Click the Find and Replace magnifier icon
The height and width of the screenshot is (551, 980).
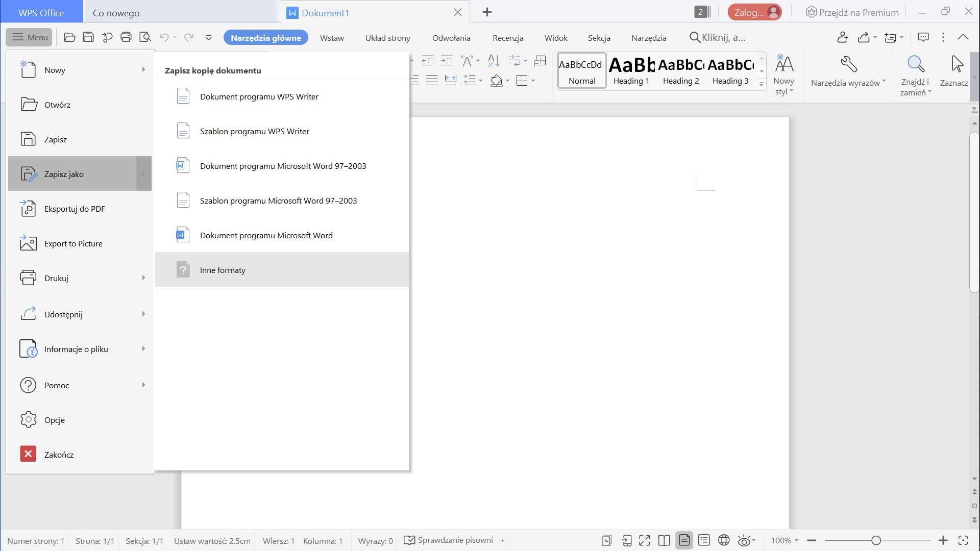pos(915,65)
